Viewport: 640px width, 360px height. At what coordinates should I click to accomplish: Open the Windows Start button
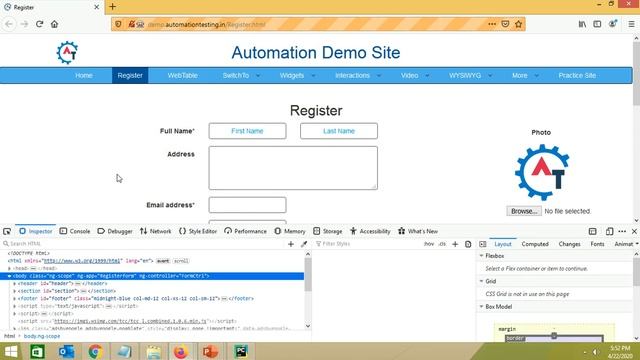click(11, 351)
